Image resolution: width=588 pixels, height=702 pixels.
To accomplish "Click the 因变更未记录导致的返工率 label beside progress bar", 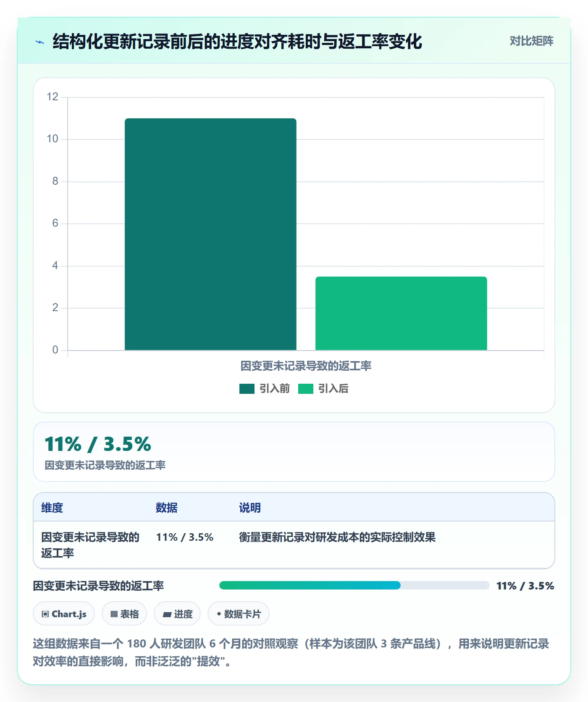I will [x=98, y=586].
